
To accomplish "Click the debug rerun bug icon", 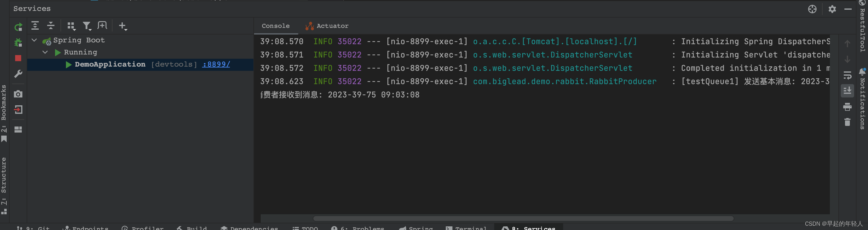I will click(18, 42).
